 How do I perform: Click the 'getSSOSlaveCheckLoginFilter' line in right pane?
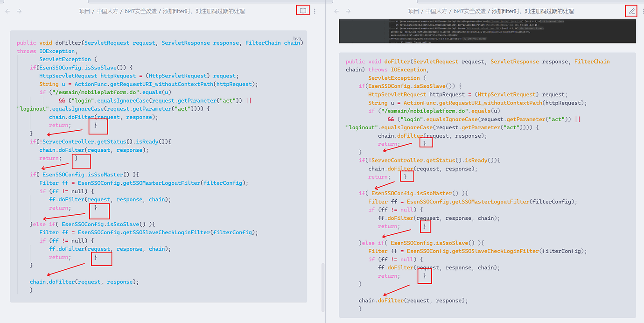477,251
